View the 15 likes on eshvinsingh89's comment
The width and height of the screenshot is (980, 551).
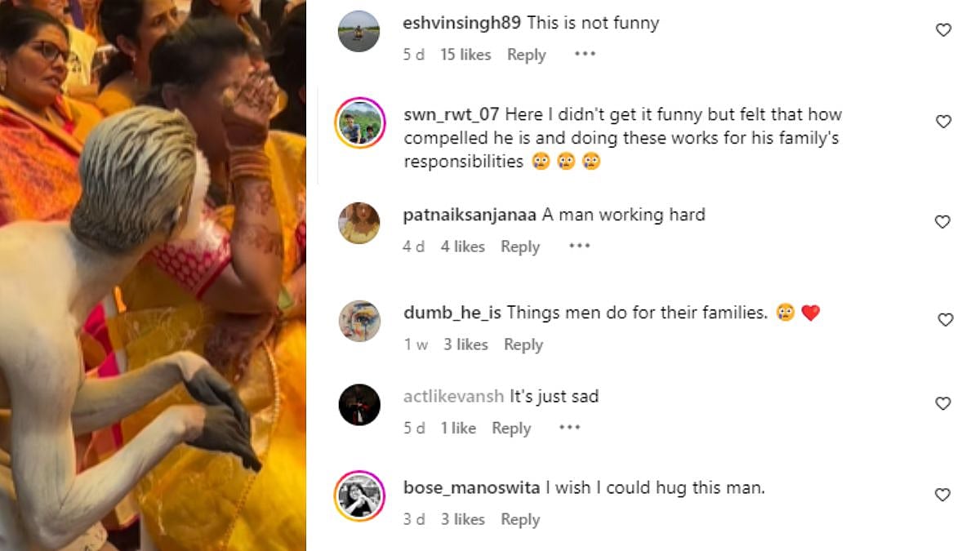point(465,55)
